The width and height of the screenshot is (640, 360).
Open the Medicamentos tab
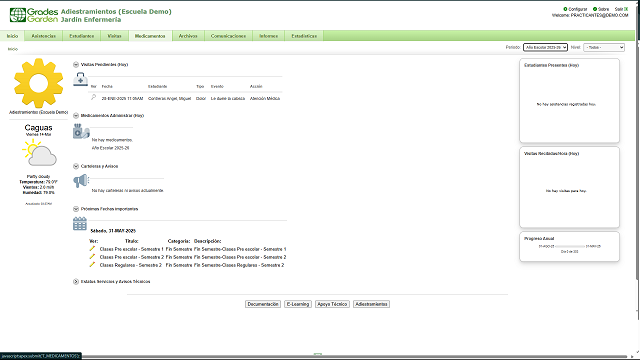tap(150, 36)
